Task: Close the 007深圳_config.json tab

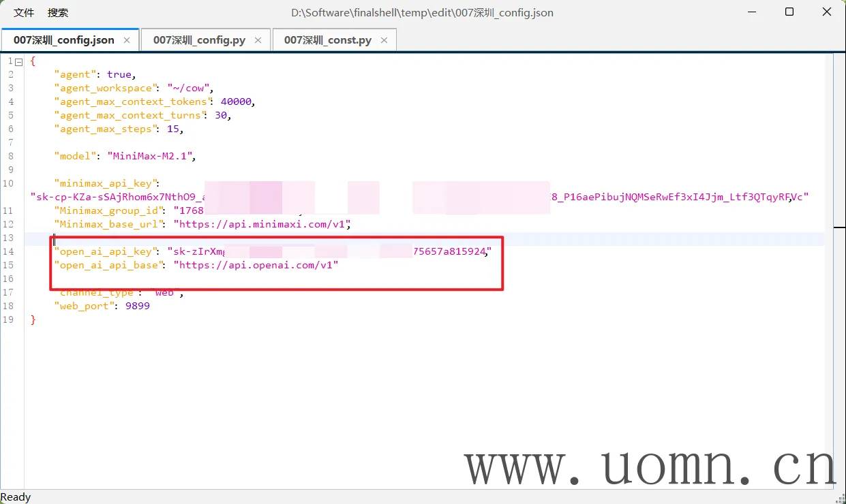Action: point(127,40)
